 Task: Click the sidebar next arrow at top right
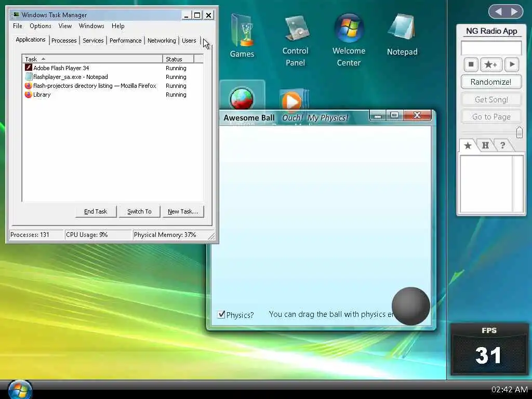[x=514, y=12]
